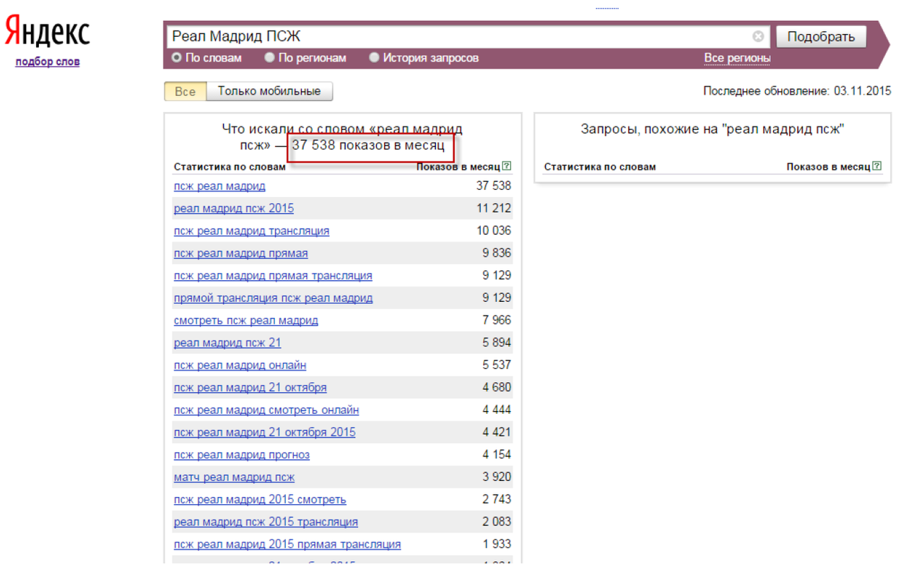
Task: Open 'псж реал мадрид прямая трансляция' link
Action: point(273,275)
